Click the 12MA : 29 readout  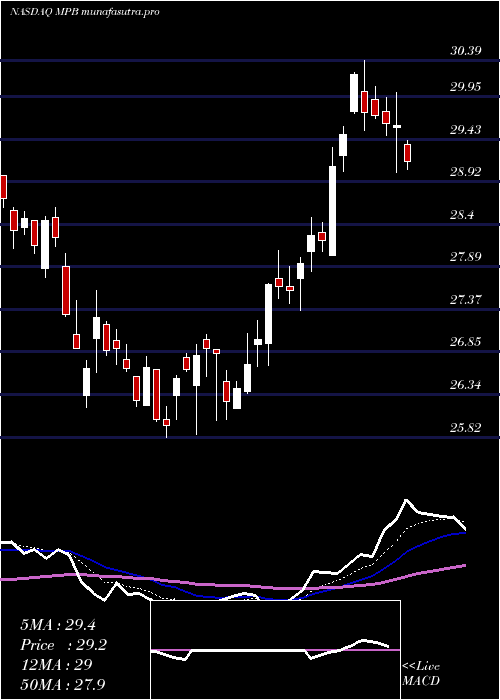[x=56, y=664]
